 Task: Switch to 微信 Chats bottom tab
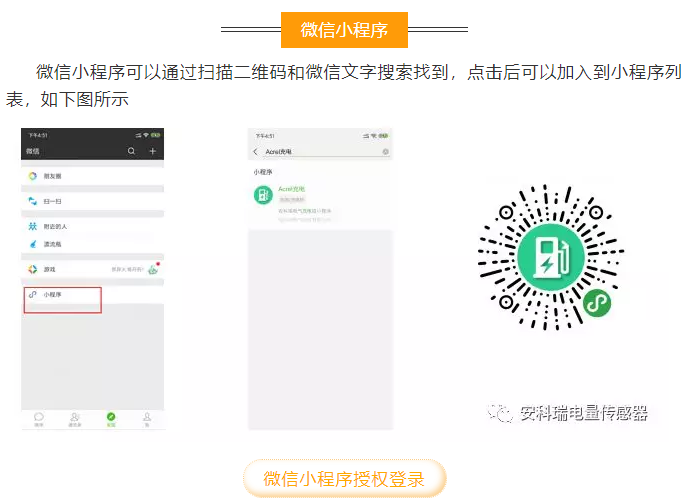tap(39, 419)
